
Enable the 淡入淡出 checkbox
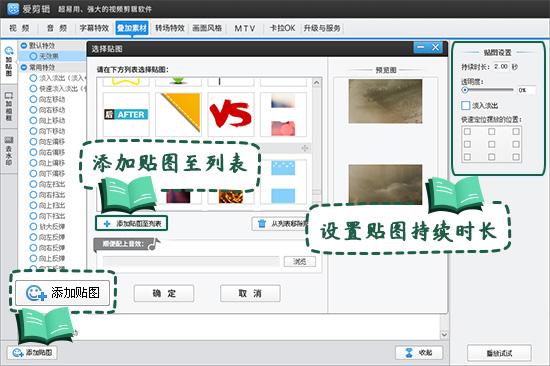point(465,105)
